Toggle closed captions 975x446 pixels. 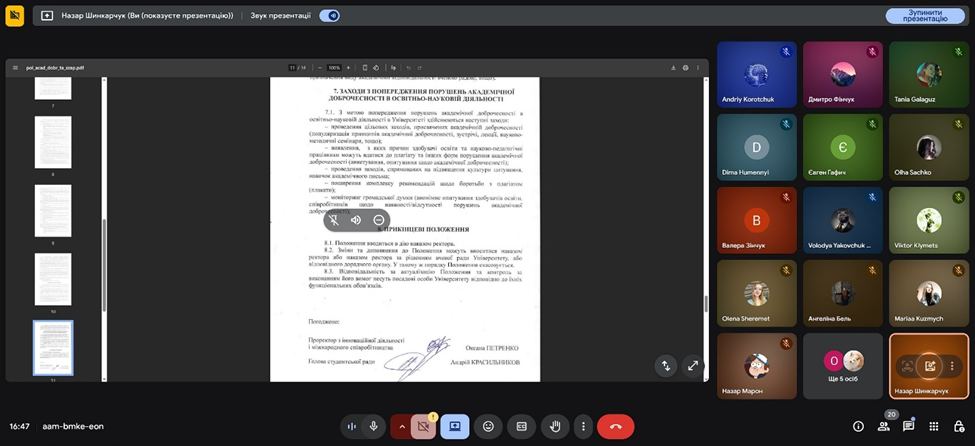(x=521, y=426)
